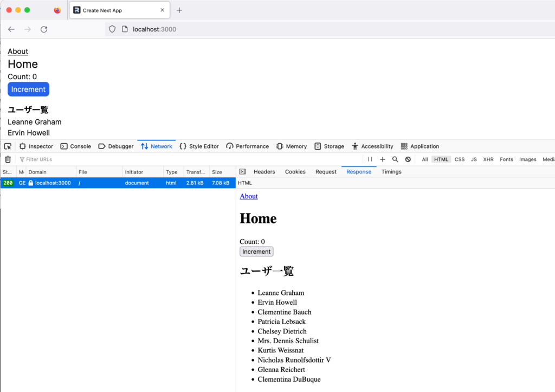Viewport: 555px width, 392px height.
Task: Open the Storage panel
Action: (x=329, y=146)
